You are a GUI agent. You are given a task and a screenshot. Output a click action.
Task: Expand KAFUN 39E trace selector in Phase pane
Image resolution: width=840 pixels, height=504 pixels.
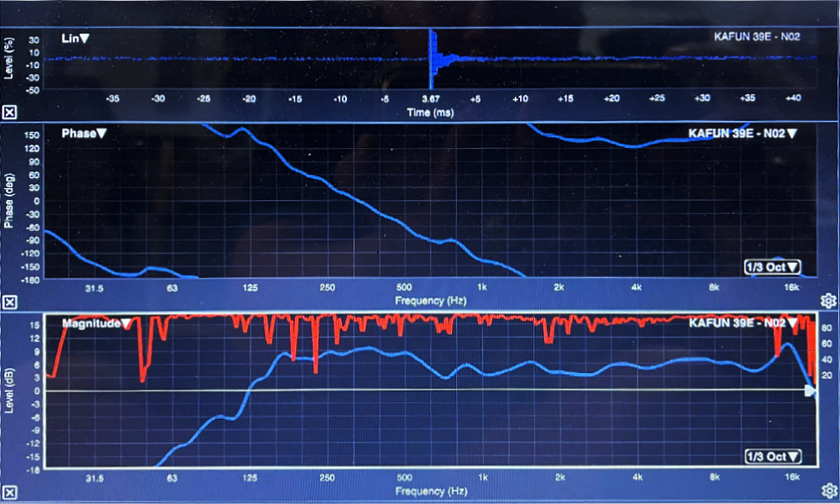coord(742,134)
